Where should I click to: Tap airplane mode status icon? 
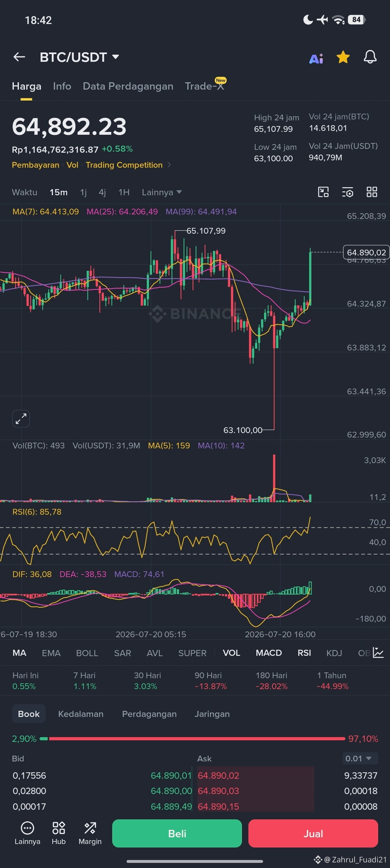[x=322, y=20]
